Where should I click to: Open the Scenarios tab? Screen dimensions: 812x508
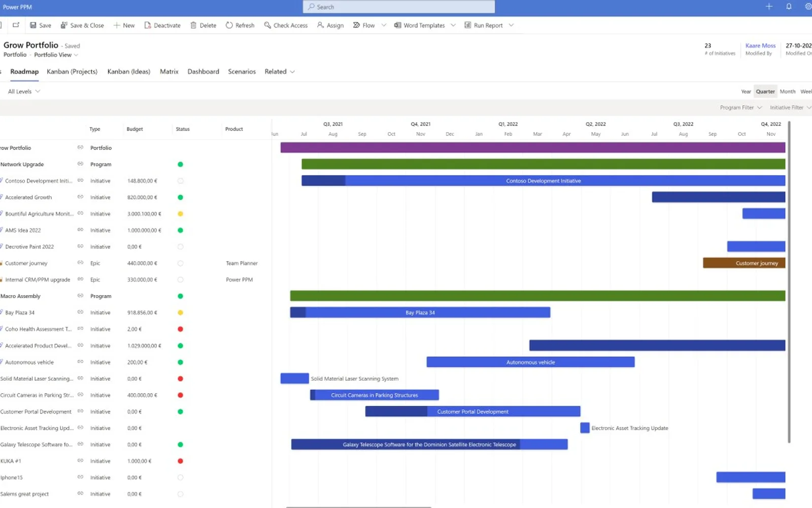(x=242, y=72)
